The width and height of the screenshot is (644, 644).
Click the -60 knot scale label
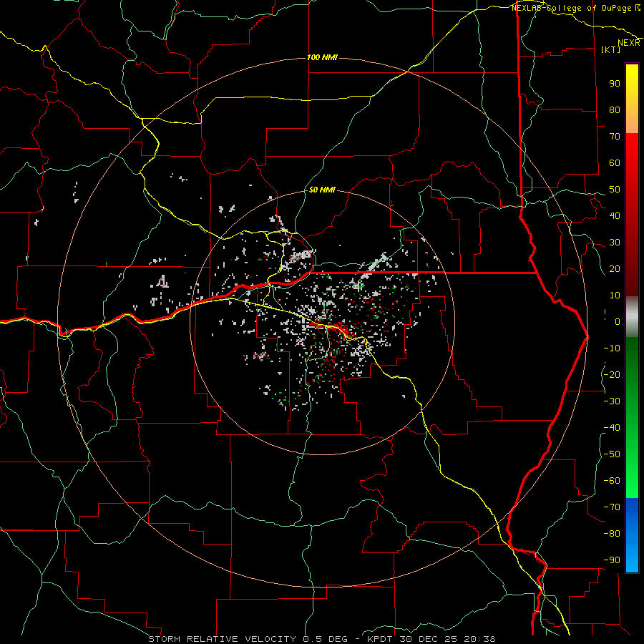coord(612,481)
